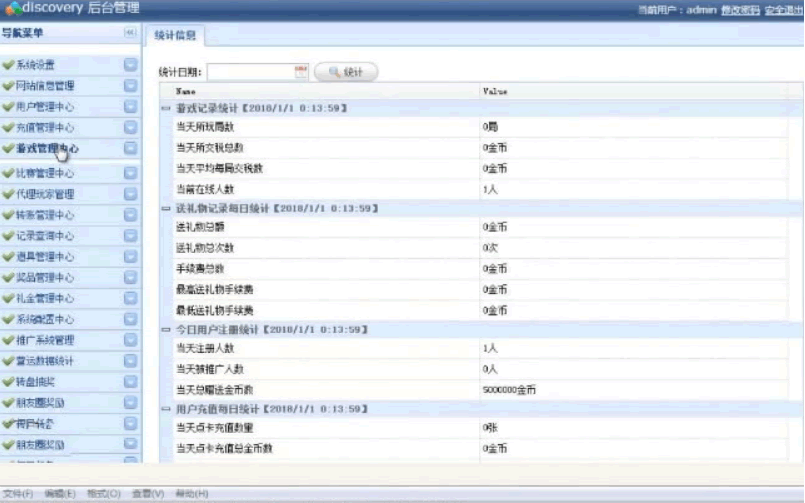
Task: Collapse the 今日用户注册统计 group
Action: (166, 329)
